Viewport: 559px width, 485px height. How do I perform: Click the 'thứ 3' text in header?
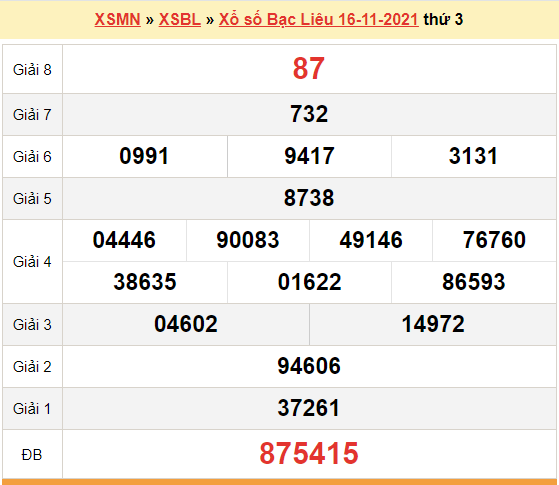click(x=443, y=19)
